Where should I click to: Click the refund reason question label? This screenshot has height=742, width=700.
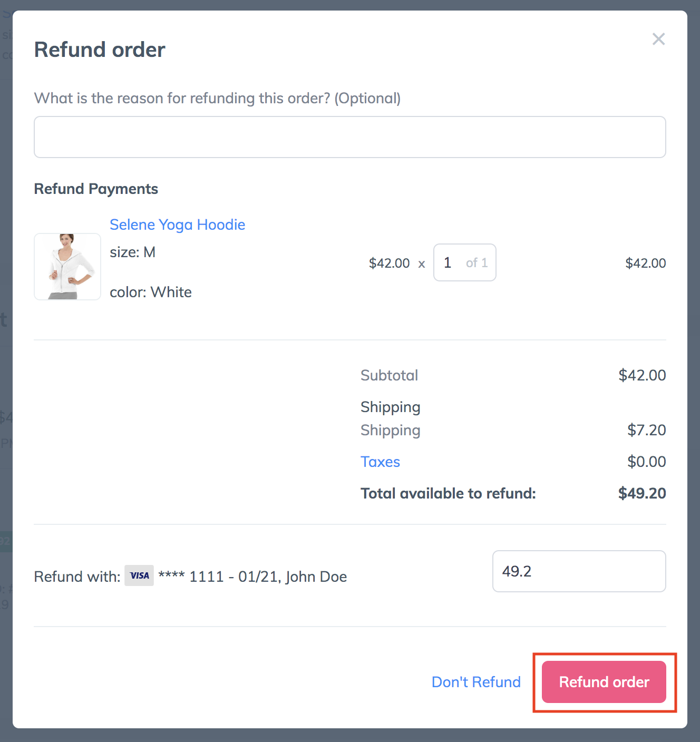[x=217, y=98]
